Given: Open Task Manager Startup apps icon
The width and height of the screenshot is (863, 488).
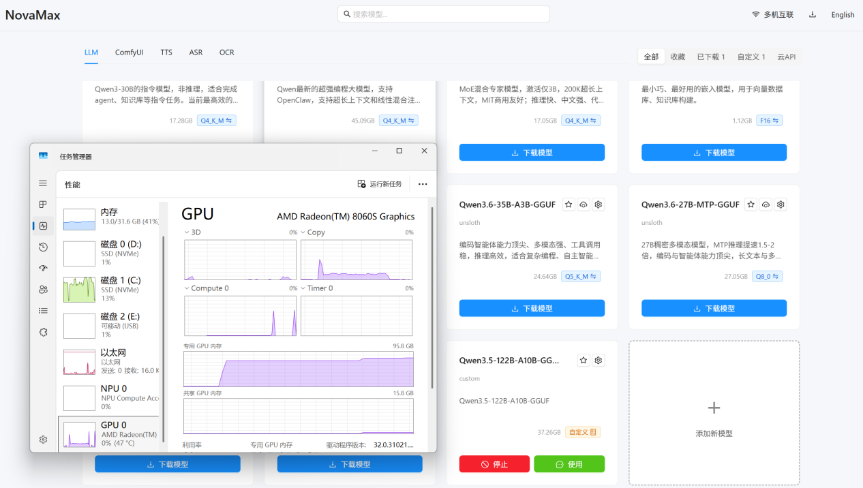Looking at the screenshot, I should [43, 268].
